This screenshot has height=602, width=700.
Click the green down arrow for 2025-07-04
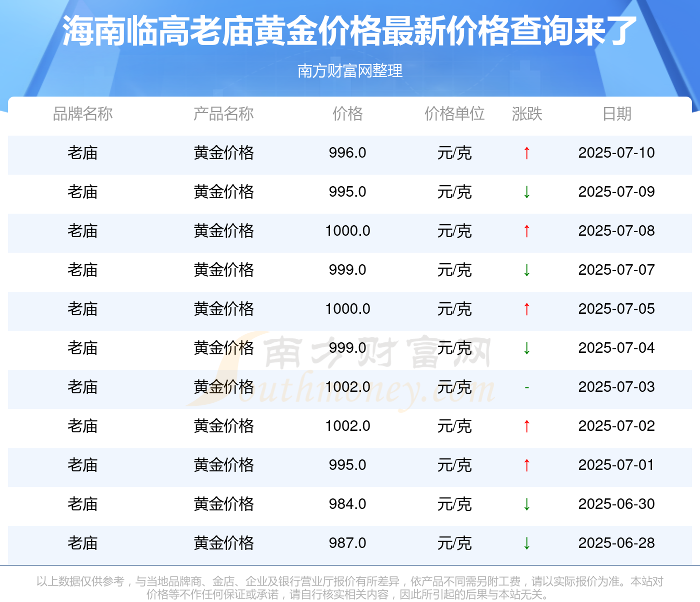tap(526, 348)
